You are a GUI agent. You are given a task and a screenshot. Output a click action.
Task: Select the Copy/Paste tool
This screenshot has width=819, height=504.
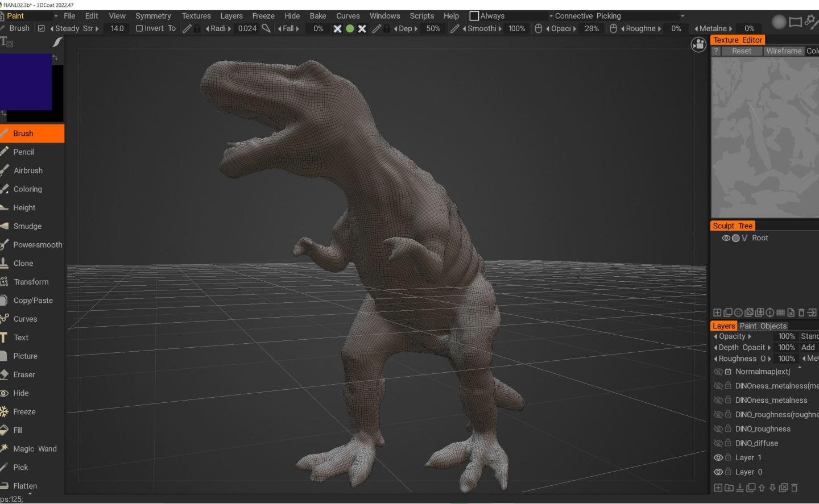(32, 301)
